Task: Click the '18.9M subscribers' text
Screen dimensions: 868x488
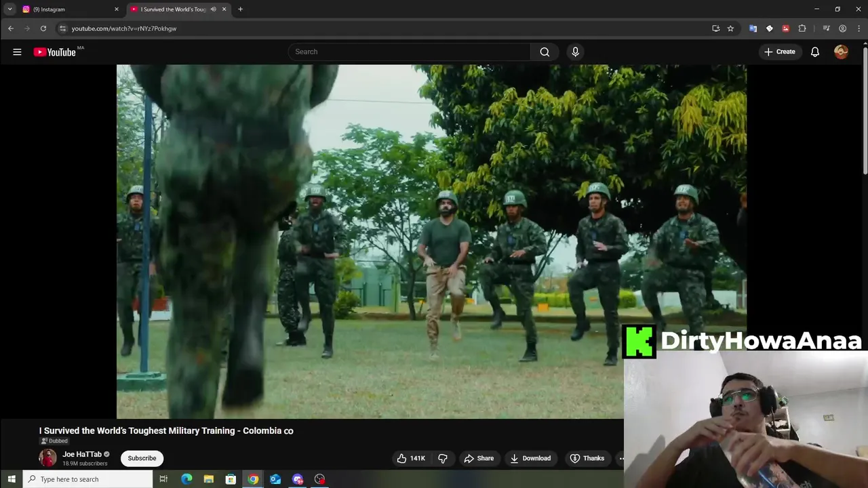Action: (x=85, y=464)
